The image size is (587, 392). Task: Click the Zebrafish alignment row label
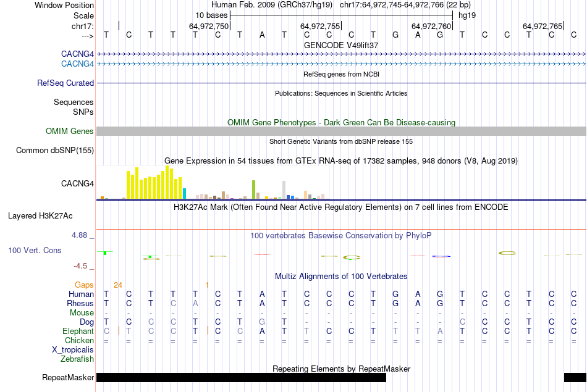(77, 359)
